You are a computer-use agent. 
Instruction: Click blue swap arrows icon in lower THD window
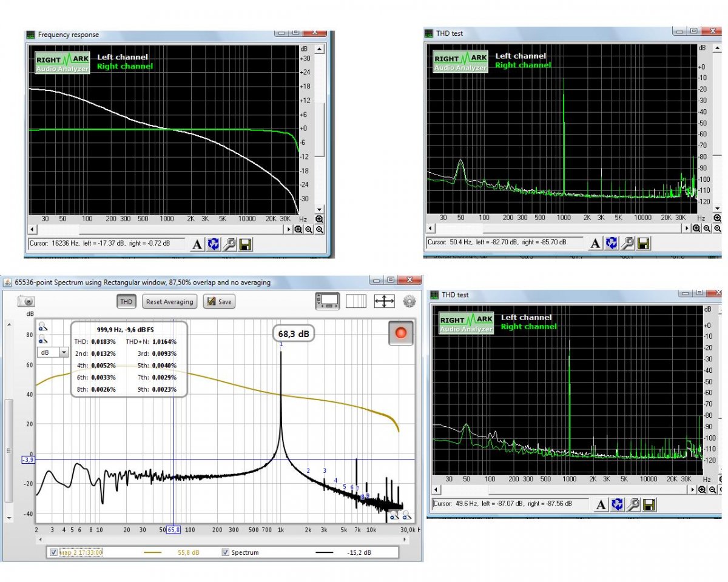618,504
